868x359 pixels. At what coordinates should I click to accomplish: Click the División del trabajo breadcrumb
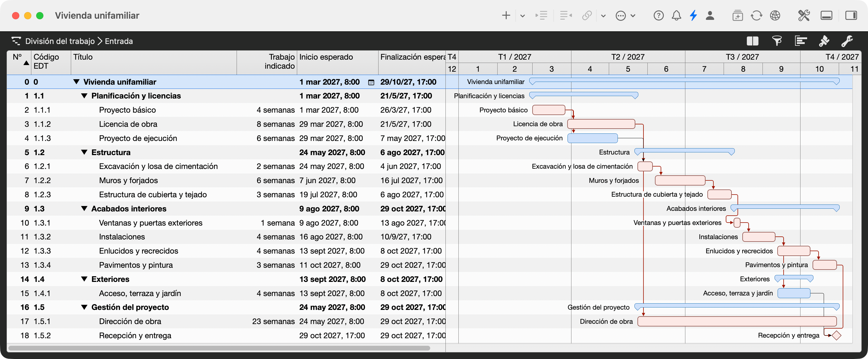[60, 41]
